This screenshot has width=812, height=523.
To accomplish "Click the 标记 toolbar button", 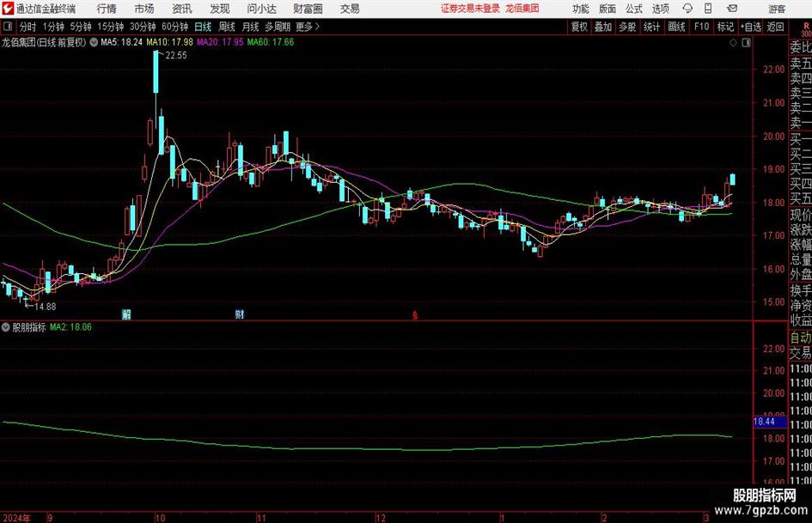I will coord(725,27).
